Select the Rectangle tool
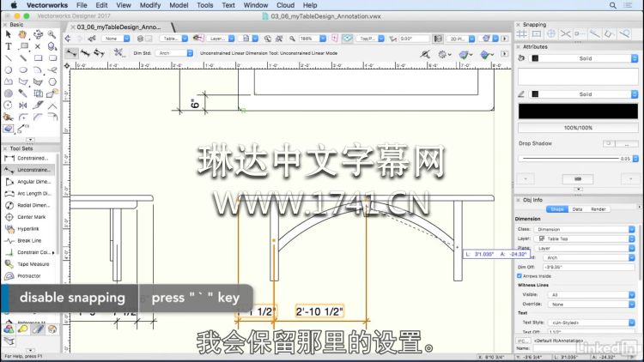 click(38, 58)
